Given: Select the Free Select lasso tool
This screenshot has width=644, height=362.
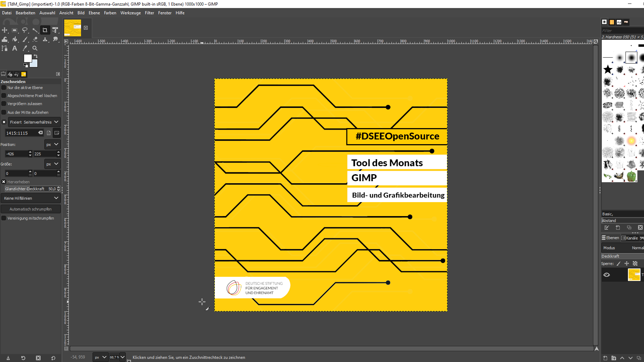Looking at the screenshot, I should click(25, 30).
